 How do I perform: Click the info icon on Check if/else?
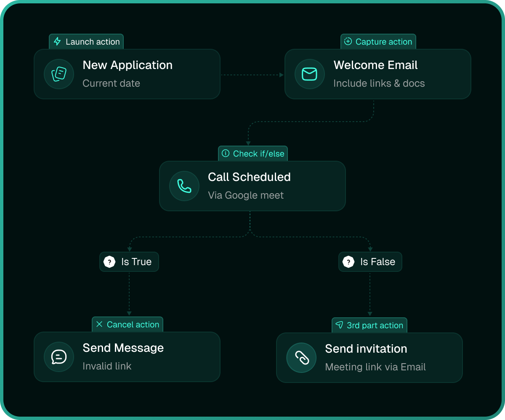(226, 153)
